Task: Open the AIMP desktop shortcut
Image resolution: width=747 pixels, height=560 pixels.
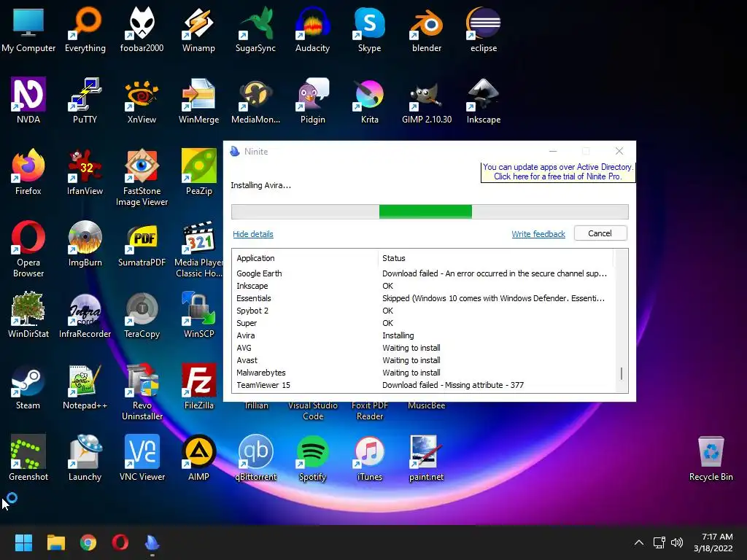Action: click(198, 457)
